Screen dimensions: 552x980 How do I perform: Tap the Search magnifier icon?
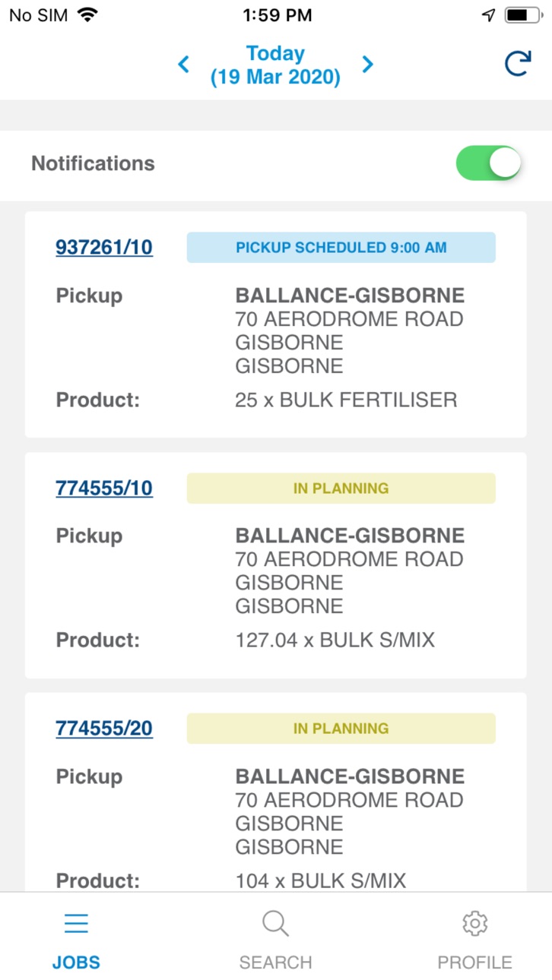point(275,924)
